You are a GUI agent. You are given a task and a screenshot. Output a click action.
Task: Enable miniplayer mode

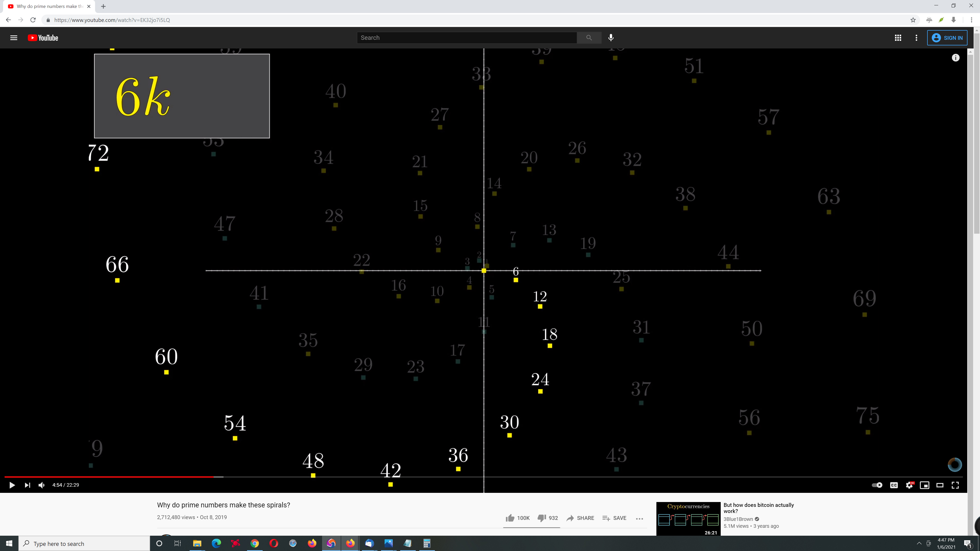coord(924,485)
